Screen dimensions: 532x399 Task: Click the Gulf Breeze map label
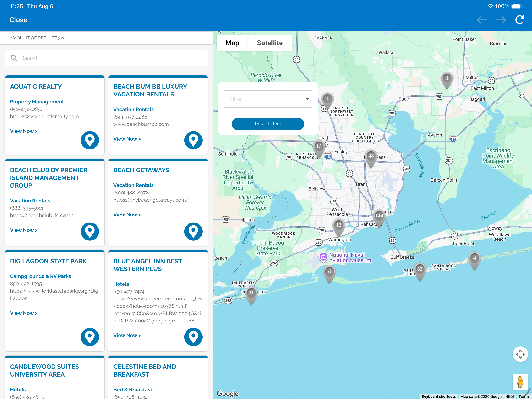pos(402,257)
